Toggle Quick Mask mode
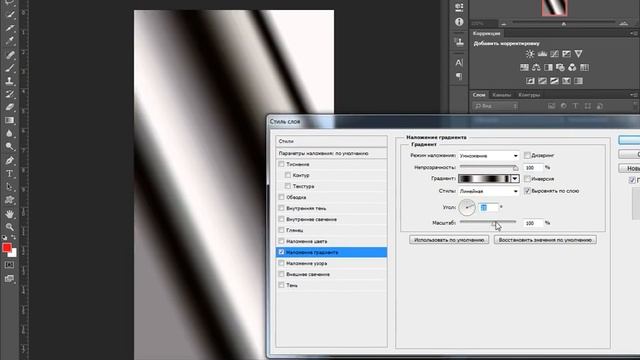Viewport: 640px width, 360px height. tap(9, 265)
